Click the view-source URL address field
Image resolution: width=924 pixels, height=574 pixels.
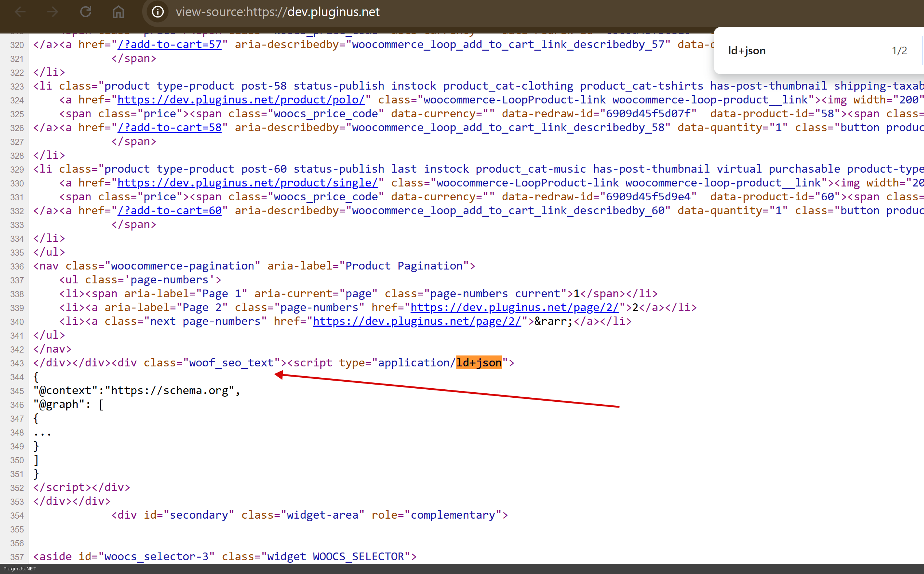coord(277,12)
